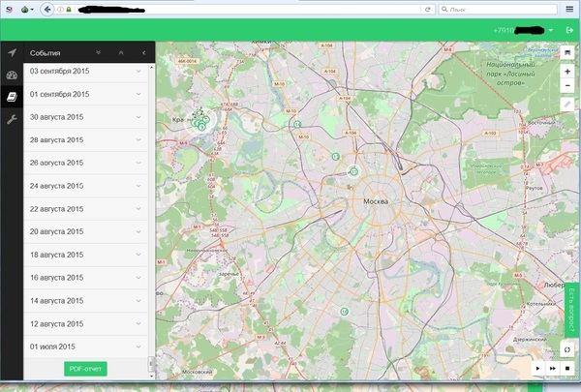This screenshot has height=392, width=581.
Task: Open the browser hamburger menu
Action: (569, 10)
